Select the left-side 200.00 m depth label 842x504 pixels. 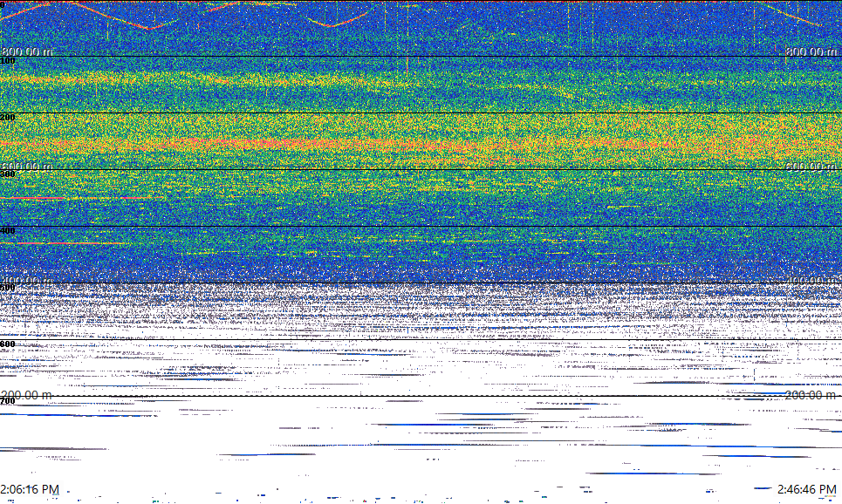click(27, 395)
